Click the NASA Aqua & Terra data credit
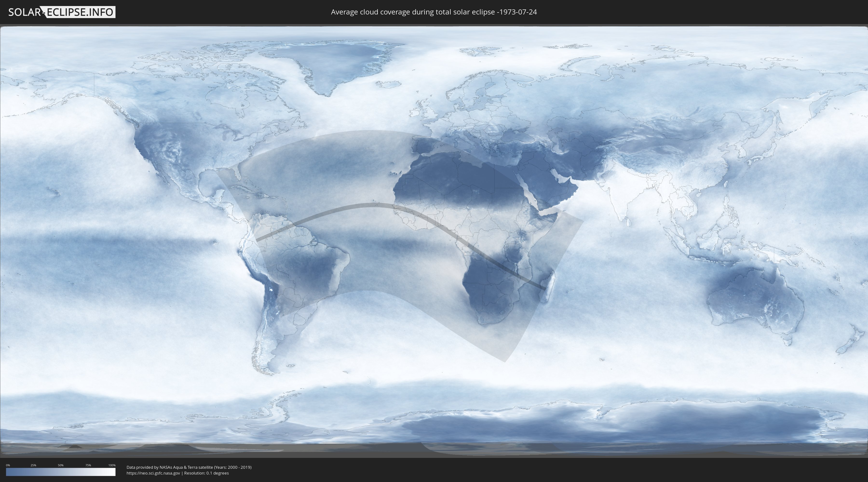The height and width of the screenshot is (482, 868). [x=189, y=467]
